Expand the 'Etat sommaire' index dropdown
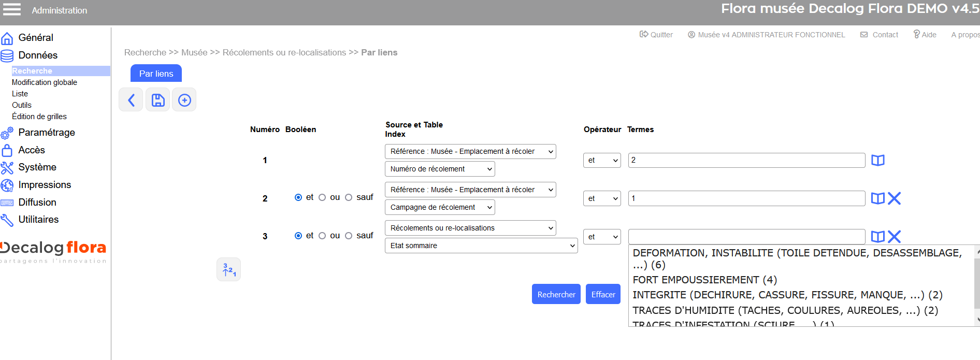 tap(481, 246)
